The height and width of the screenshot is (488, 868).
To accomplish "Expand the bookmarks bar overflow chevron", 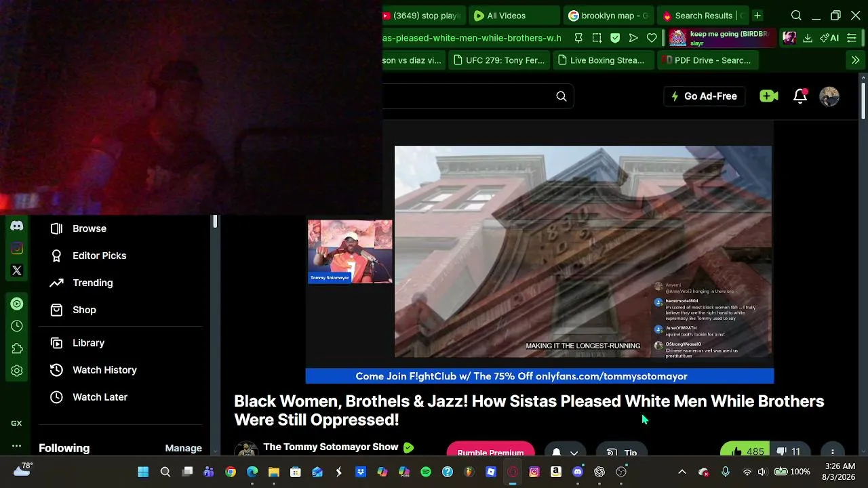I will tap(855, 60).
